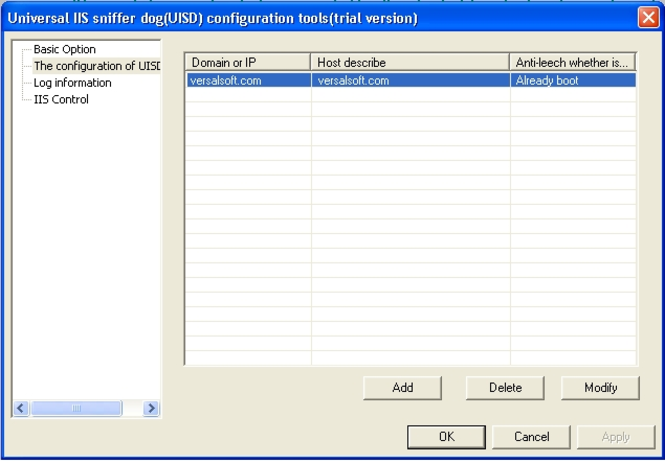Select versalsoft.com in Domain or IP column
665x463 pixels.
pyautogui.click(x=249, y=80)
